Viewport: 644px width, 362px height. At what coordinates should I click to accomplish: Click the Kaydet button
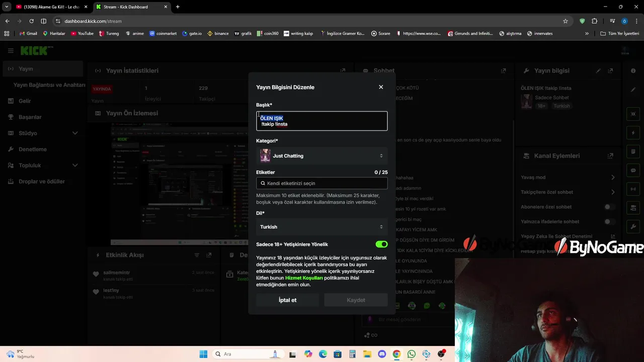click(356, 300)
